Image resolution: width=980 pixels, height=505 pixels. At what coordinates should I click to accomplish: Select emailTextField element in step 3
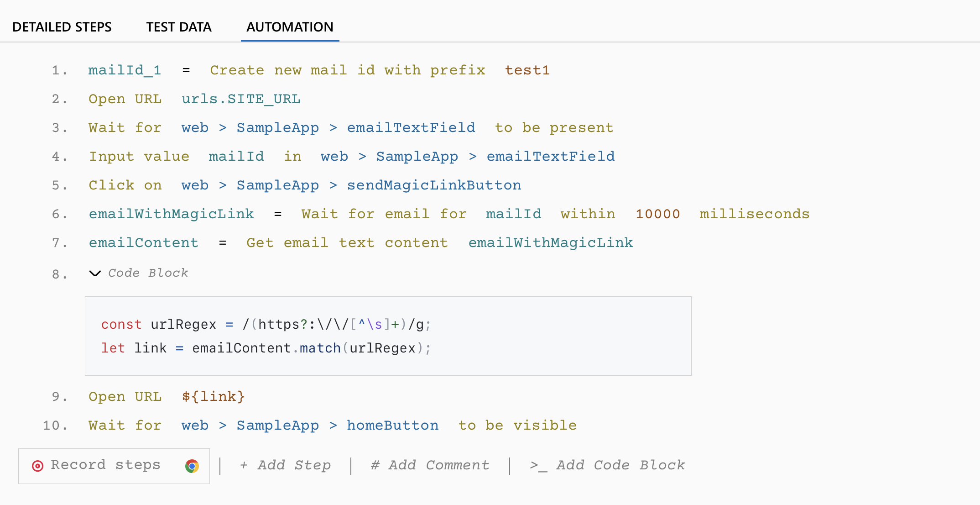point(411,127)
